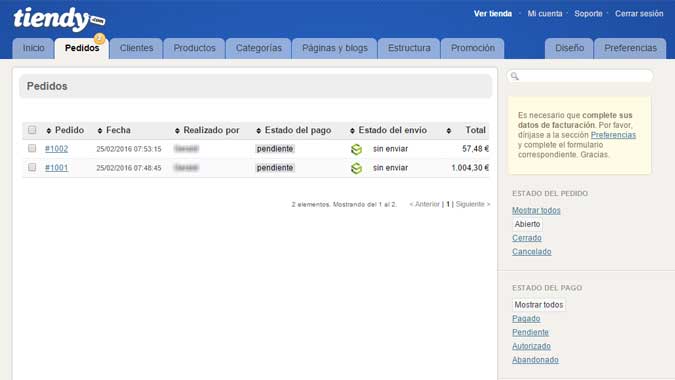Click the pendiente label for order #1002
The width and height of the screenshot is (675, 380).
275,149
